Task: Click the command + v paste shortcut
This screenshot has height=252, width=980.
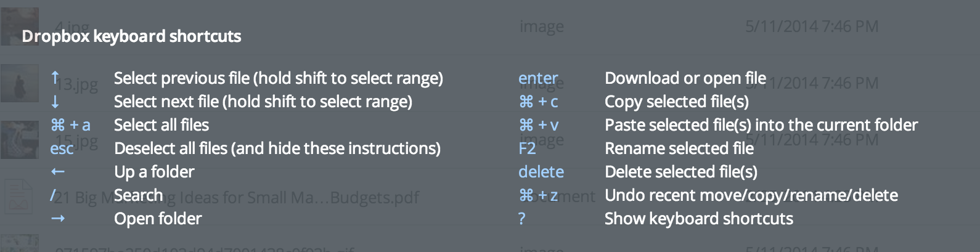Action: pos(539,125)
